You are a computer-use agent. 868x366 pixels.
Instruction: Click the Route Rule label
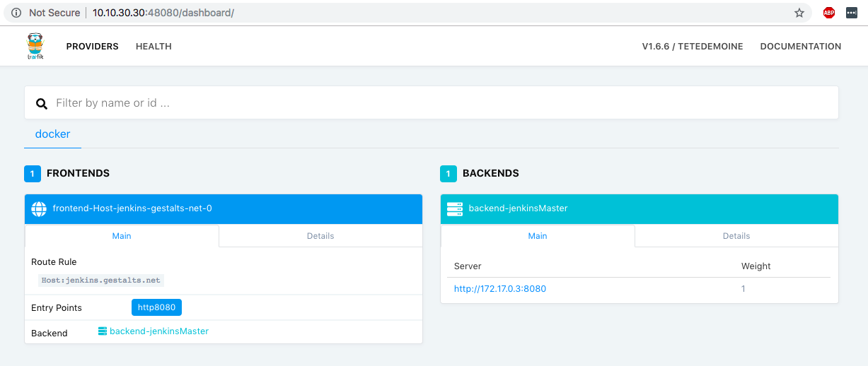(x=54, y=261)
